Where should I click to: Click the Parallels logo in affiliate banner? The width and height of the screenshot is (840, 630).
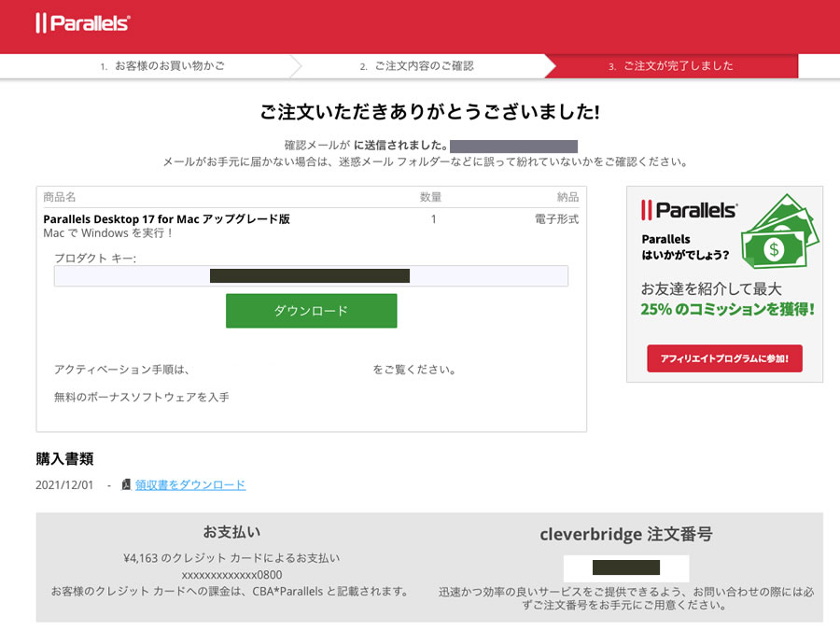pos(689,210)
